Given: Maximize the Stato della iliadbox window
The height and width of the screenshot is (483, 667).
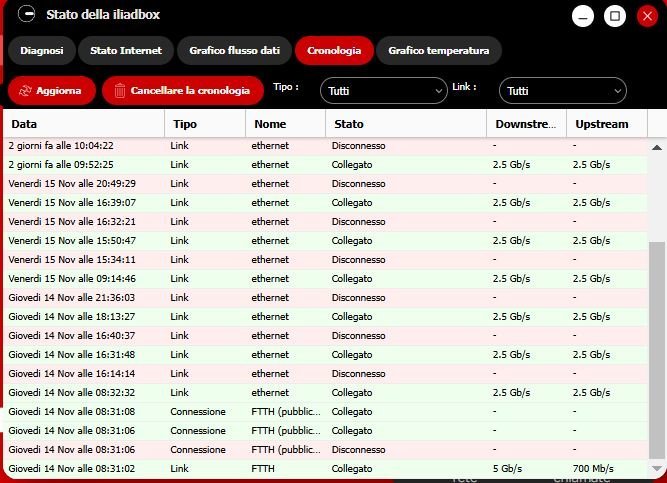Looking at the screenshot, I should [x=615, y=17].
